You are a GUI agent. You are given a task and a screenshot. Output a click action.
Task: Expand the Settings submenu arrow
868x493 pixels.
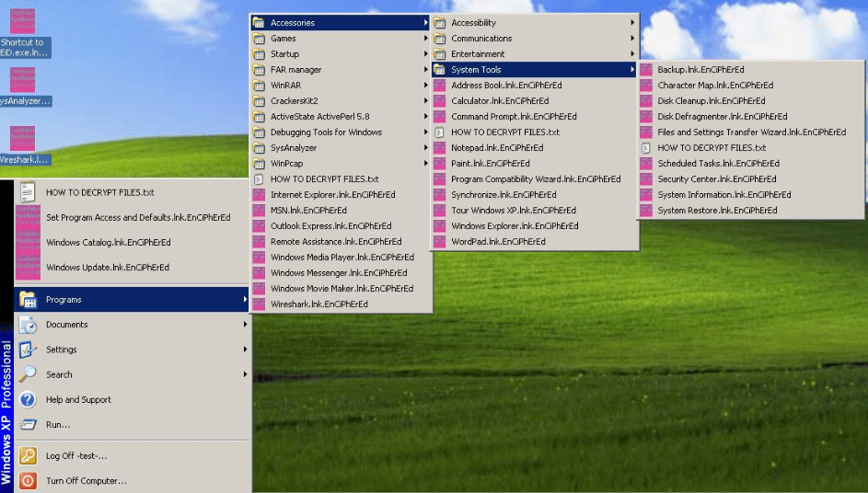click(245, 350)
